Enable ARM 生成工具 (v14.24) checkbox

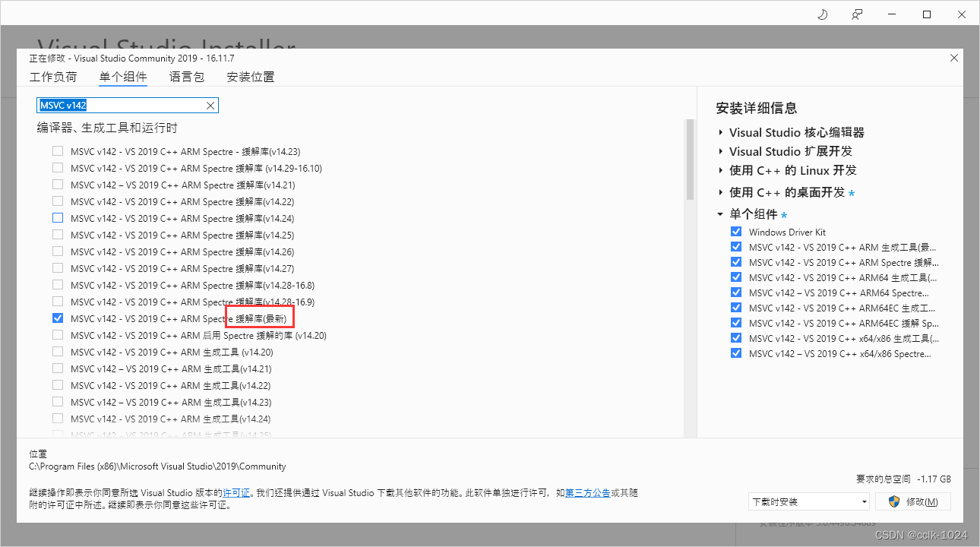tap(58, 419)
